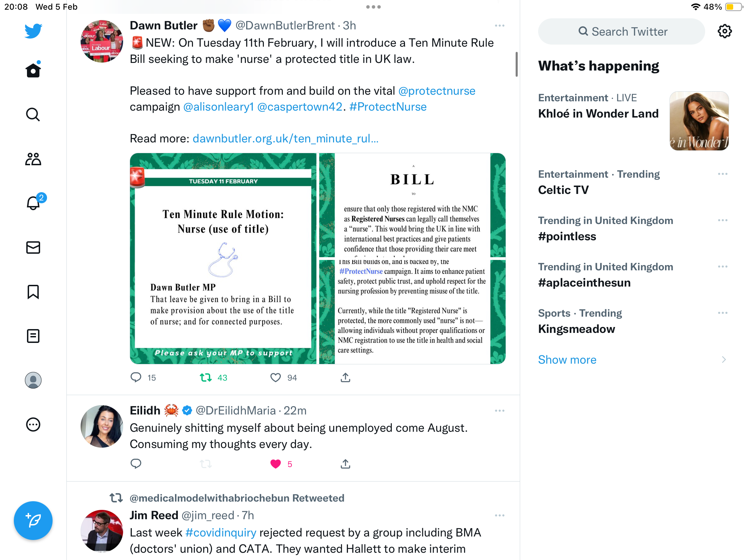Open the Home feed icon
This screenshot has width=747, height=560.
pyautogui.click(x=33, y=70)
